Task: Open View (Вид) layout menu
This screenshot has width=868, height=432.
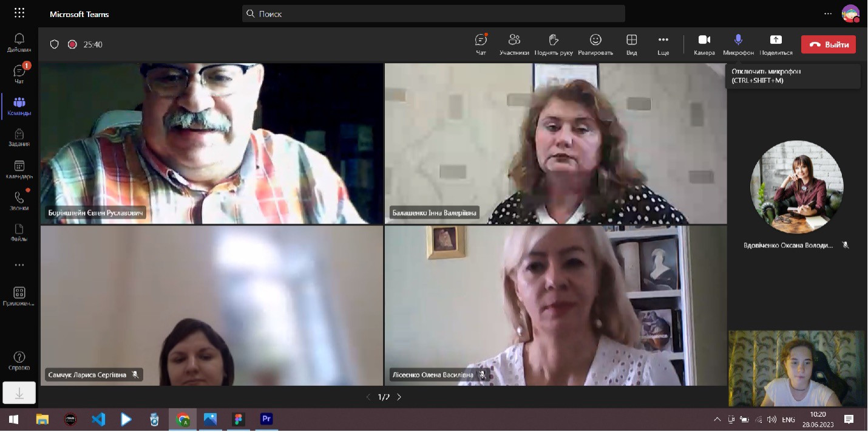Action: click(631, 44)
